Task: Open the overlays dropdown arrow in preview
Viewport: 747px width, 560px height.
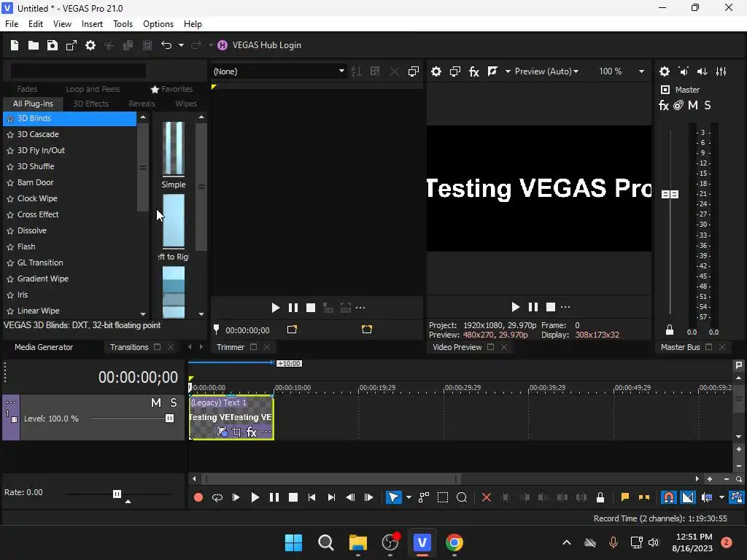Action: pyautogui.click(x=508, y=71)
